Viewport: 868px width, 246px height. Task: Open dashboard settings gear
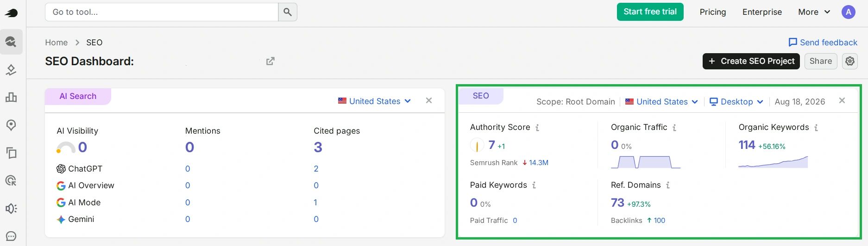(850, 61)
